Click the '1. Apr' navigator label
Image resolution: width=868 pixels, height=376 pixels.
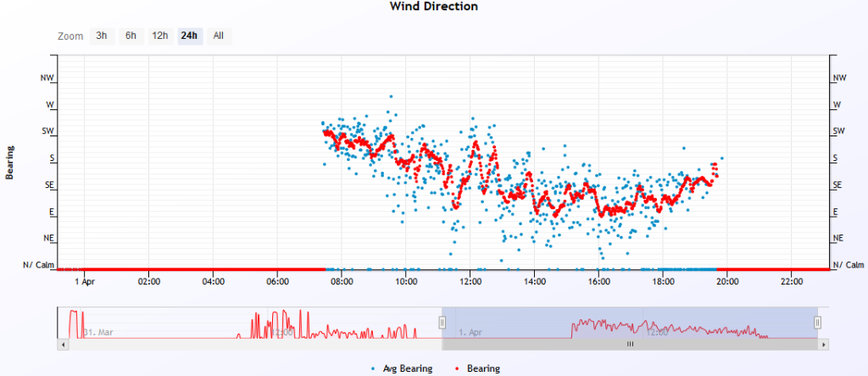coord(470,332)
